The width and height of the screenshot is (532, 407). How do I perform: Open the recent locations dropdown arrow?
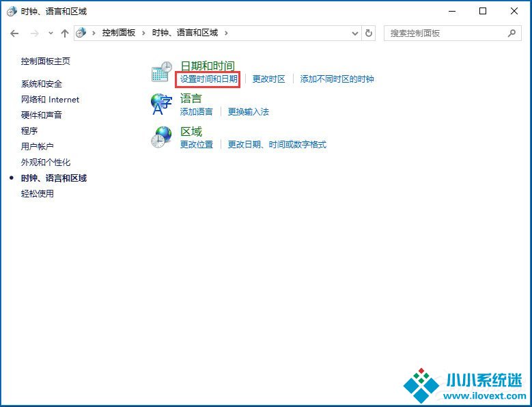tap(51, 33)
